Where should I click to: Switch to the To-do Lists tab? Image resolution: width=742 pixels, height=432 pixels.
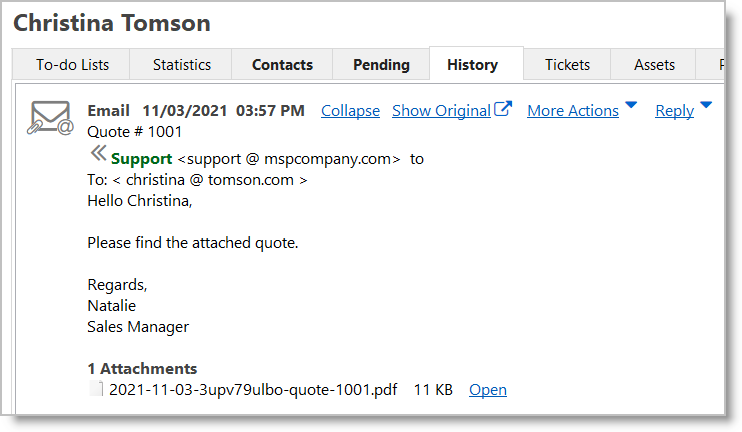tap(72, 65)
